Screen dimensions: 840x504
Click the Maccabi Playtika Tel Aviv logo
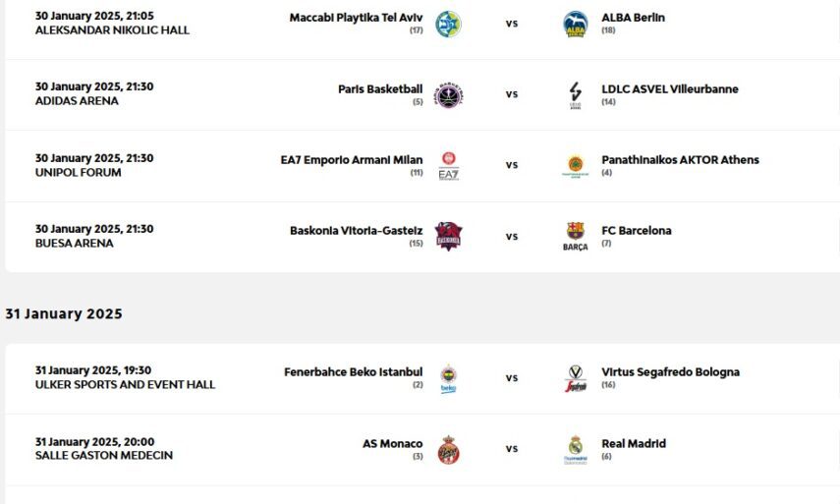pyautogui.click(x=448, y=24)
